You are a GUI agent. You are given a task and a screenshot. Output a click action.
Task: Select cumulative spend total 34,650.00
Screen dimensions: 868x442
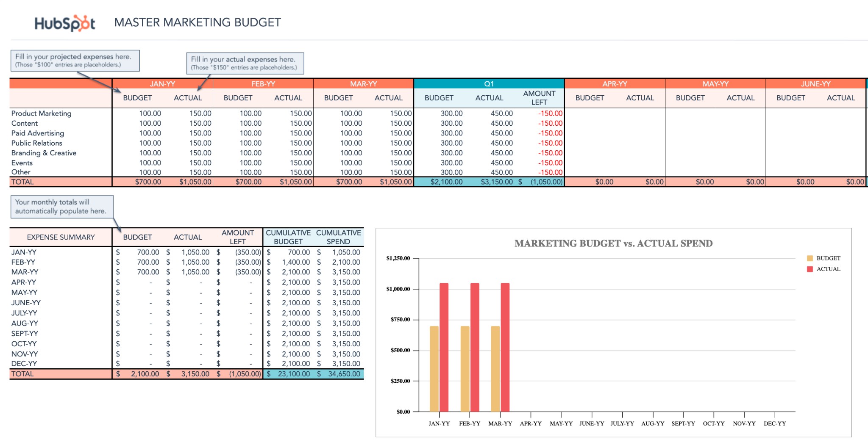click(339, 374)
